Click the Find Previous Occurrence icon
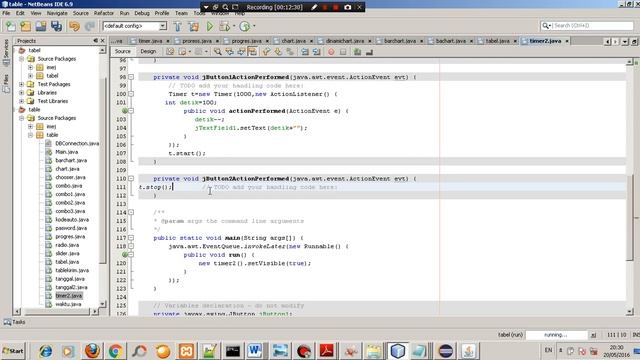640x360 pixels. click(229, 52)
